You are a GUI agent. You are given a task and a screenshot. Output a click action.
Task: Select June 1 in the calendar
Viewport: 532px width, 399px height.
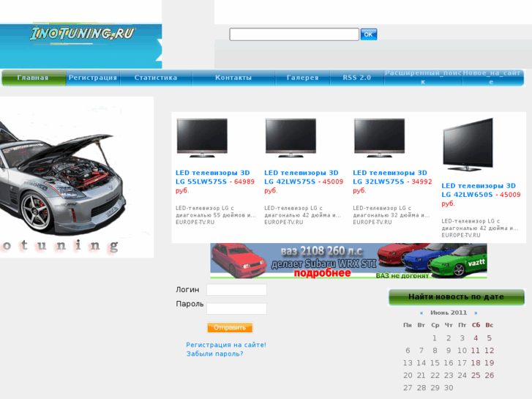point(435,338)
